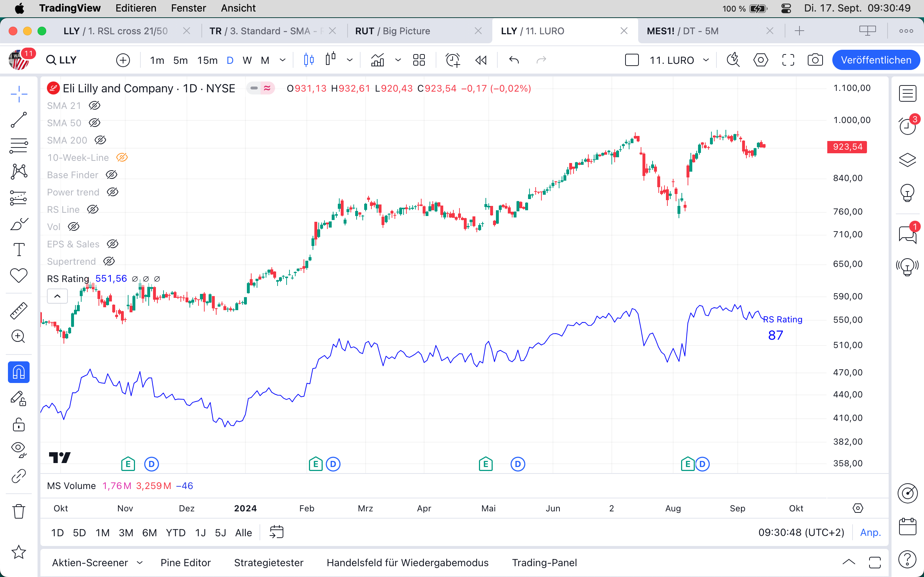The image size is (924, 577).
Task: Collapse the indicator legend with chevron
Action: point(57,296)
